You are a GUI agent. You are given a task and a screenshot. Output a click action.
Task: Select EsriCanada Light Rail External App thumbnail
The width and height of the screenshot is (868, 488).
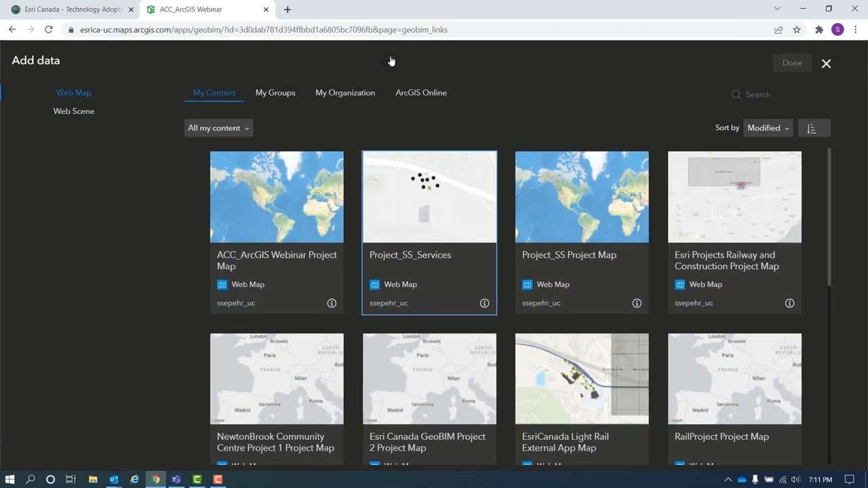(582, 378)
